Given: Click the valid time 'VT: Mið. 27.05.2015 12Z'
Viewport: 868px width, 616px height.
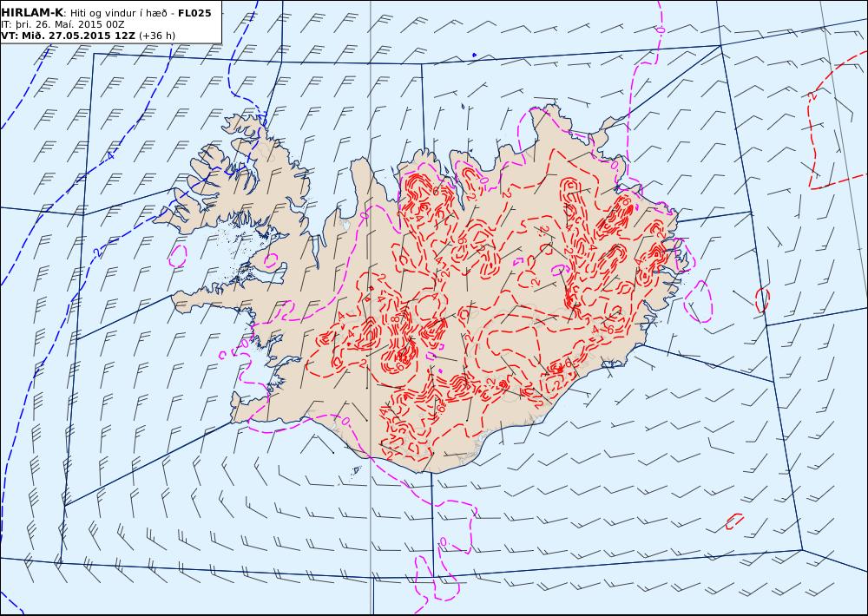Looking at the screenshot, I should pos(68,36).
